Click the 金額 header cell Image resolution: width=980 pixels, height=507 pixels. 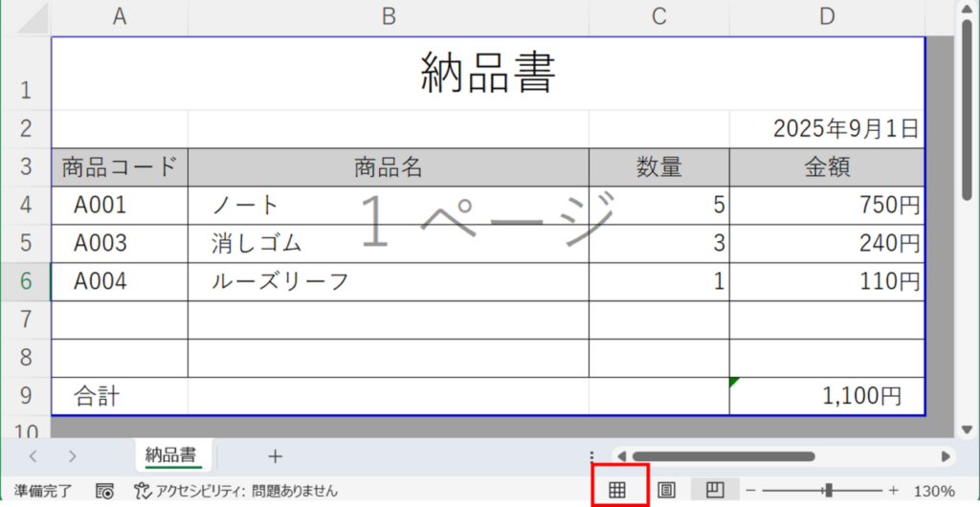pyautogui.click(x=827, y=167)
